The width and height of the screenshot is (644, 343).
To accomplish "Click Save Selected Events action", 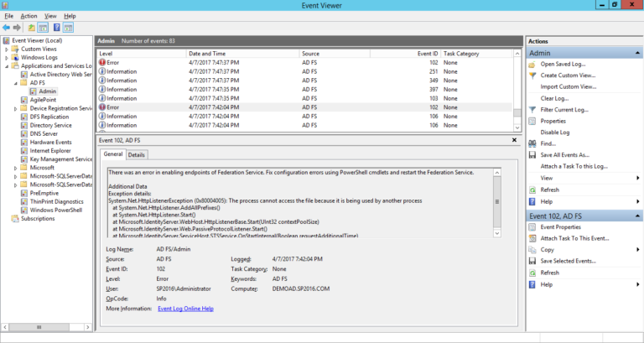I will tap(568, 261).
